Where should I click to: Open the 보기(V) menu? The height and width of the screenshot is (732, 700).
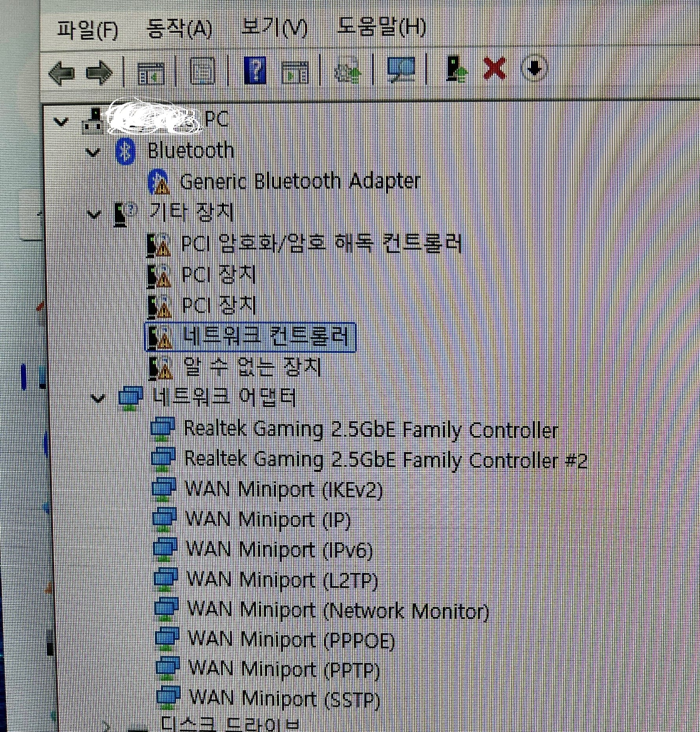pyautogui.click(x=274, y=27)
